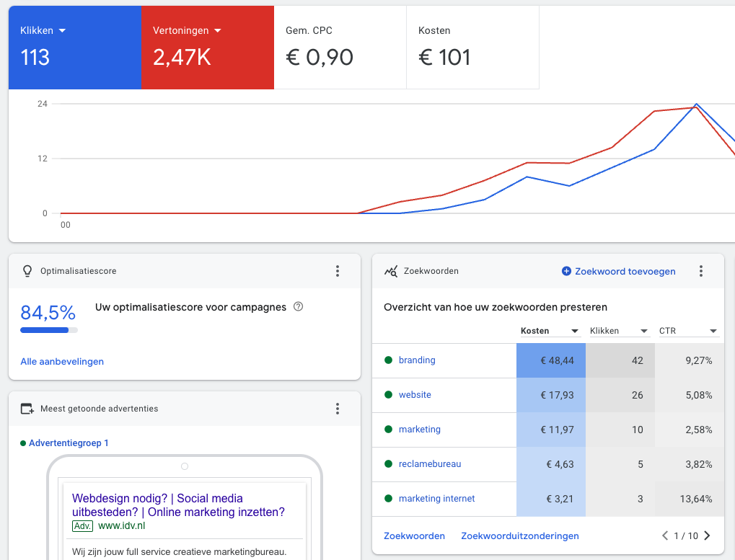The image size is (735, 560).
Task: Open the reclamebureau keyword
Action: point(430,464)
